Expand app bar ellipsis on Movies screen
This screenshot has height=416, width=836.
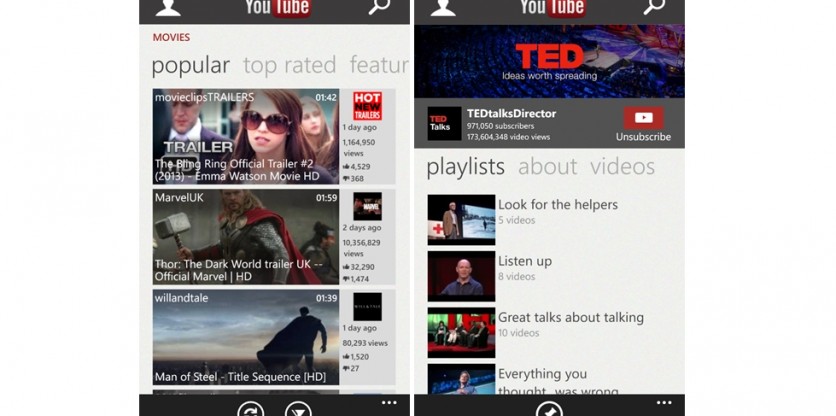tap(389, 403)
